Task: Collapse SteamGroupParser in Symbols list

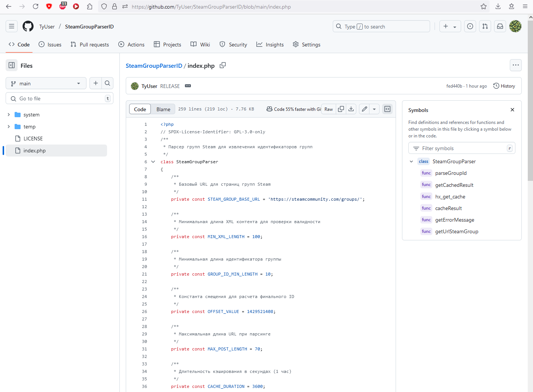Action: (x=411, y=161)
